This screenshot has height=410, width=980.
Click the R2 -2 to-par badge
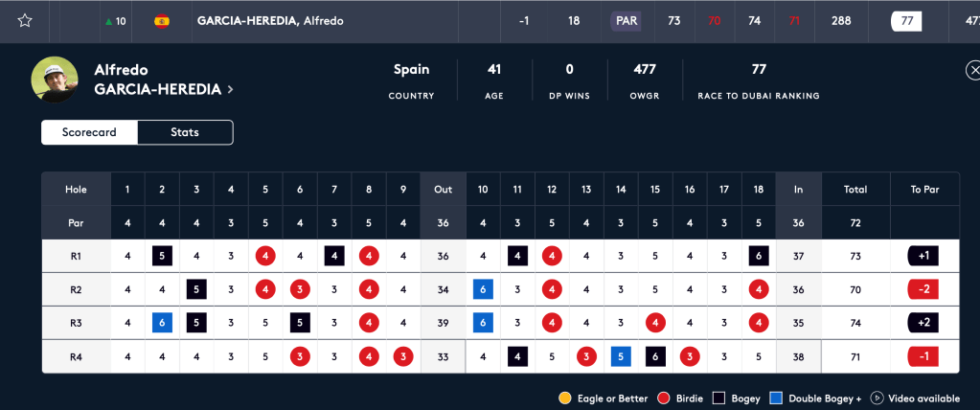[923, 289]
